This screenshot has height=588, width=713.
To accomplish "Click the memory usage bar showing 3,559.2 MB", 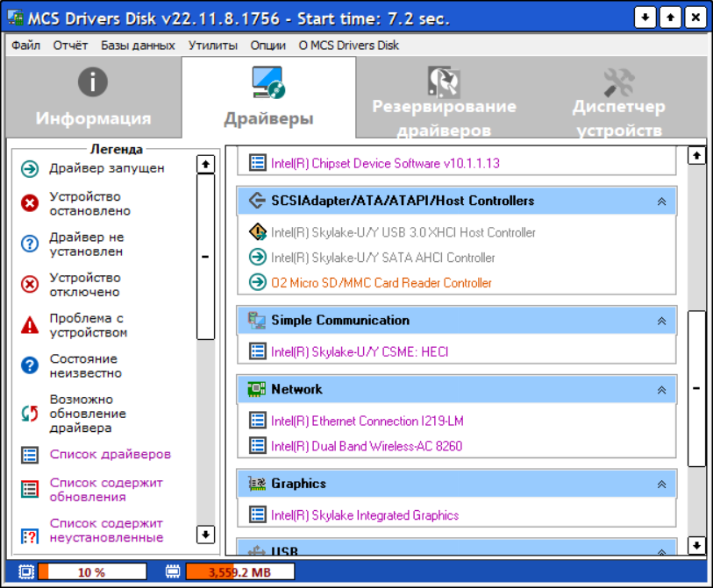I will tap(239, 572).
